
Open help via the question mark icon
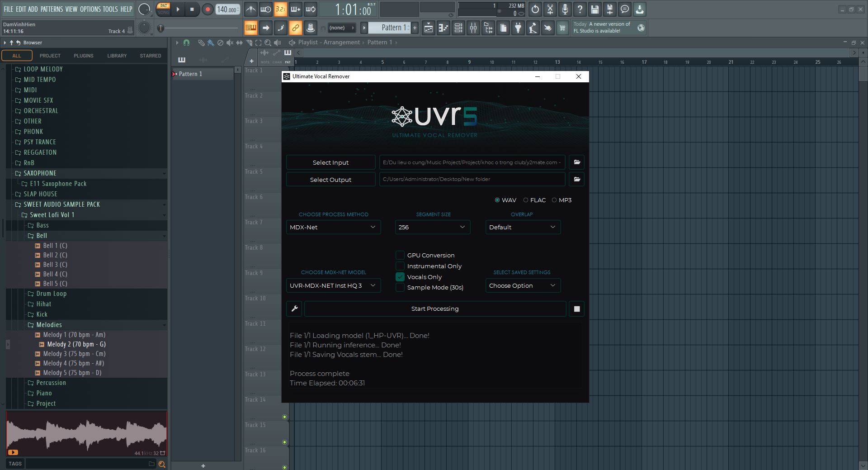[580, 9]
